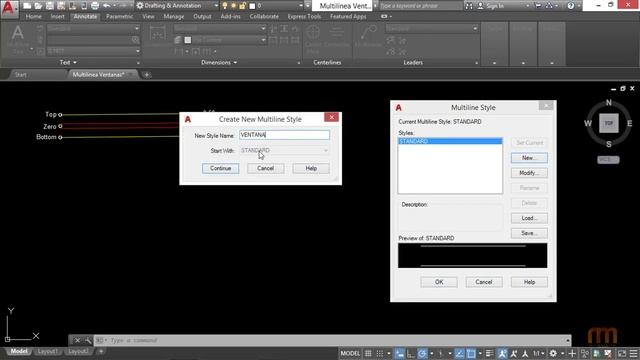
Task: Open the layer 0 dropdown in the title bar
Action: (x=301, y=6)
